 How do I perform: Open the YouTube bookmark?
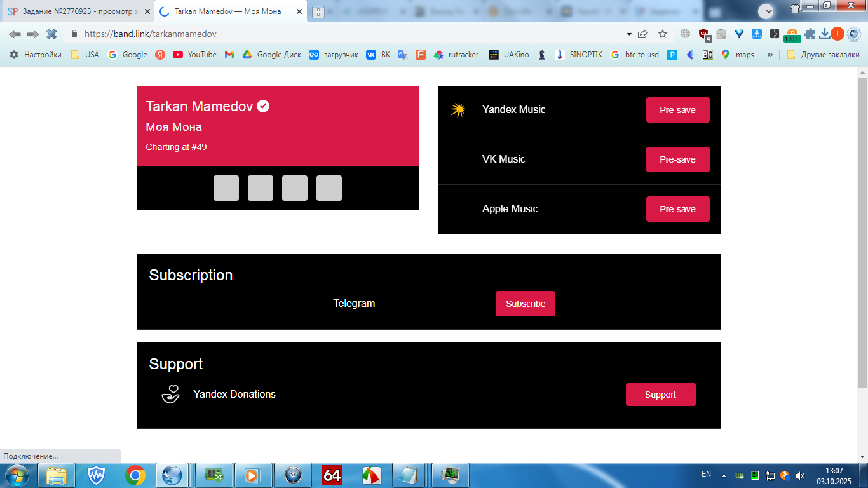(194, 55)
